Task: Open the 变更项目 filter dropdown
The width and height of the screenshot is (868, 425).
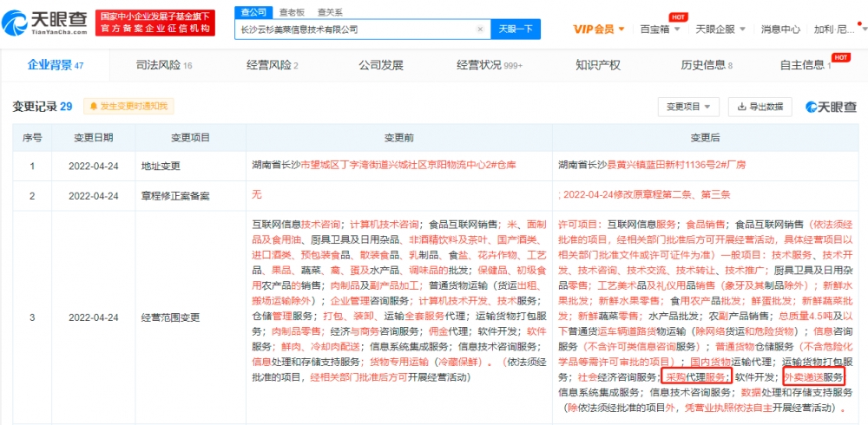Action: [688, 106]
